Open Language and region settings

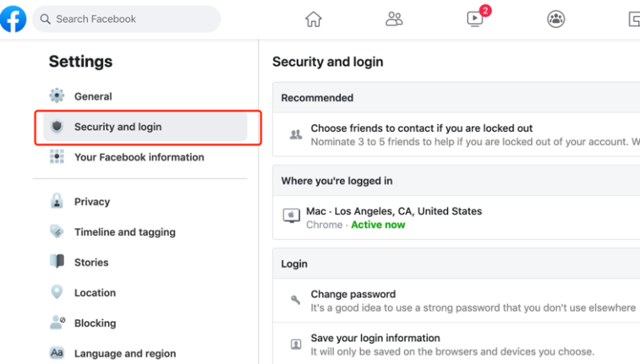125,354
